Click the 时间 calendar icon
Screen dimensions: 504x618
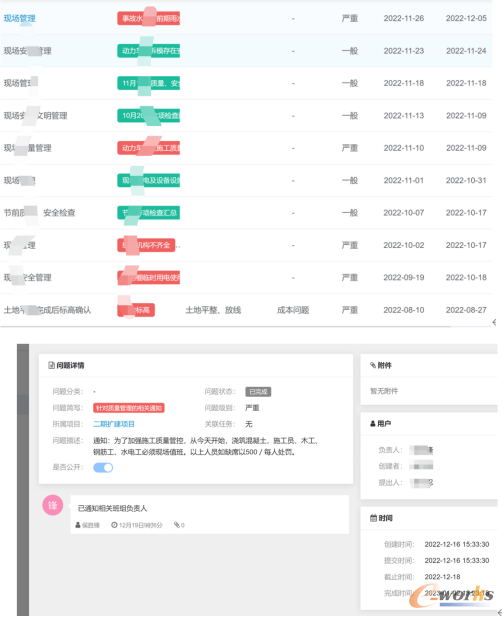point(373,518)
